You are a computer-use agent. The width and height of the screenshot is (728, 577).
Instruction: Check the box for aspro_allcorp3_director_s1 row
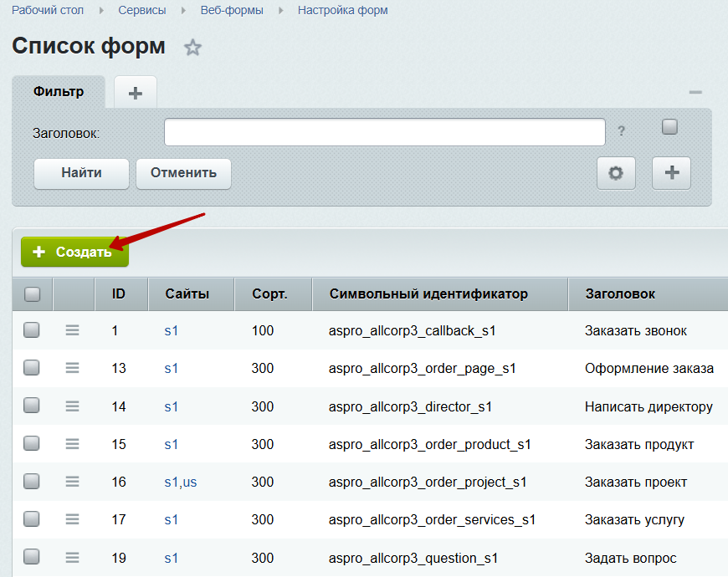(x=32, y=406)
